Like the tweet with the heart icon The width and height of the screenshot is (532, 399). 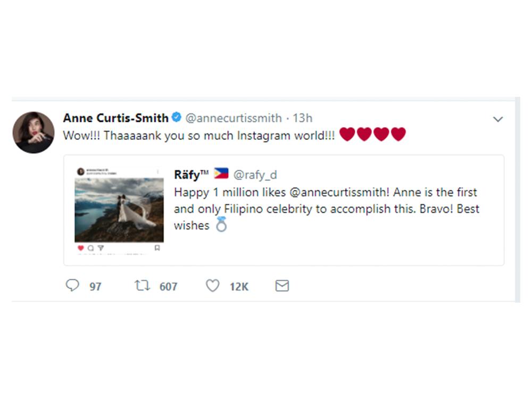(x=212, y=286)
